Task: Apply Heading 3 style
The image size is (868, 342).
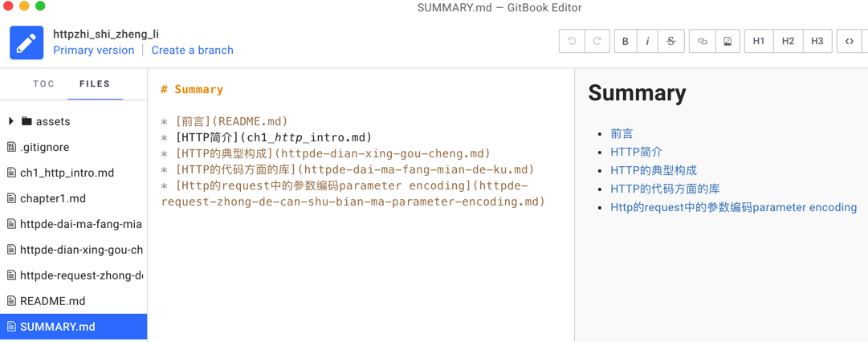Action: click(817, 42)
